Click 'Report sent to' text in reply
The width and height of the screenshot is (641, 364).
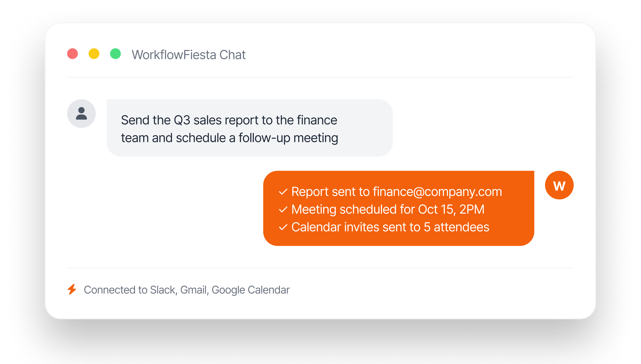(x=331, y=192)
